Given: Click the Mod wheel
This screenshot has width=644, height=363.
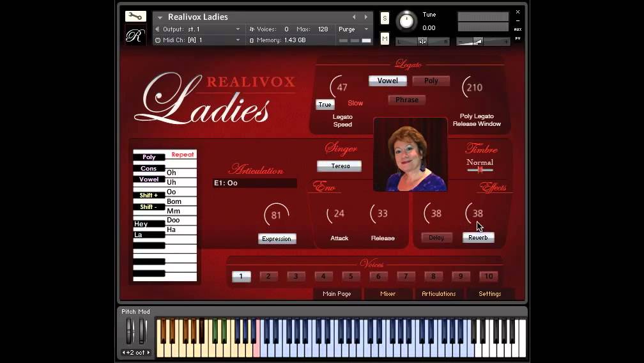Looking at the screenshot, I should tap(142, 331).
